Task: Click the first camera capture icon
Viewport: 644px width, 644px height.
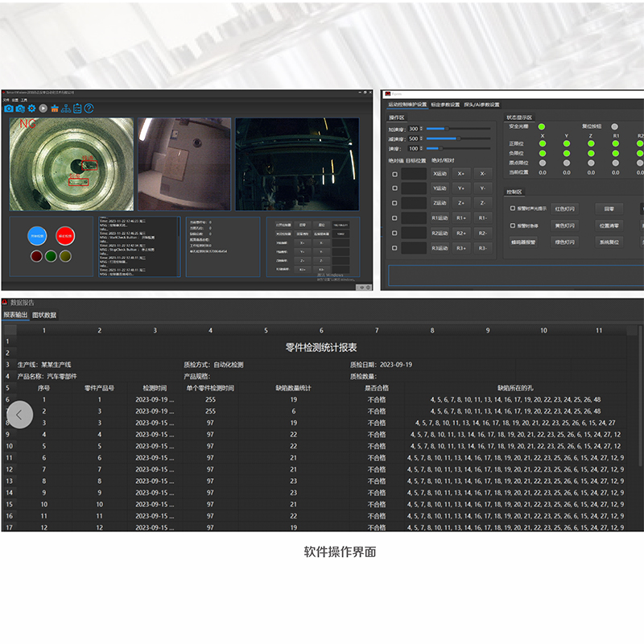Action: click(x=9, y=108)
